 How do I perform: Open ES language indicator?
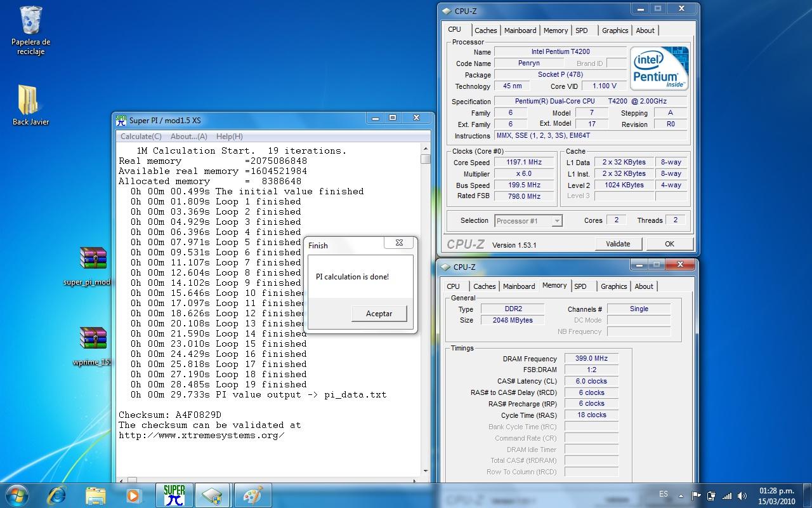coord(664,494)
